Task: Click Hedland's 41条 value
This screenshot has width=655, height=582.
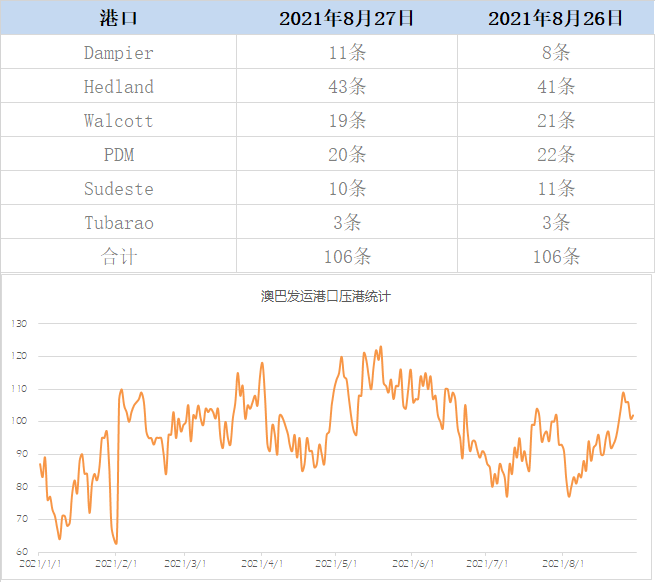Action: click(556, 86)
